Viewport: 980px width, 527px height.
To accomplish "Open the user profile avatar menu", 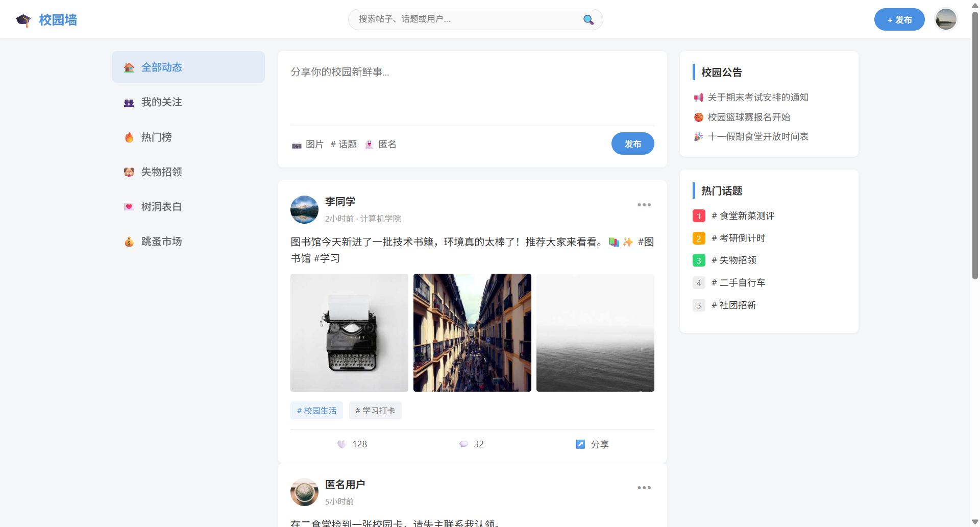I will point(945,19).
